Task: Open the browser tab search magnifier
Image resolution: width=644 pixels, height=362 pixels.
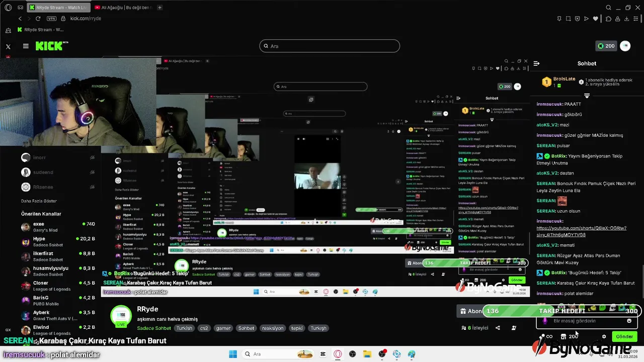Action: click(608, 8)
